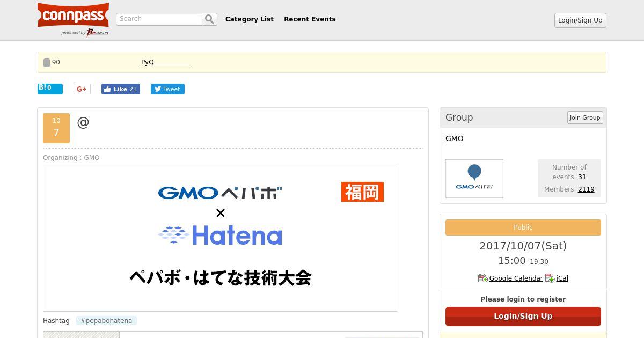Click the iCal calendar icon
644x338 pixels.
click(x=550, y=278)
